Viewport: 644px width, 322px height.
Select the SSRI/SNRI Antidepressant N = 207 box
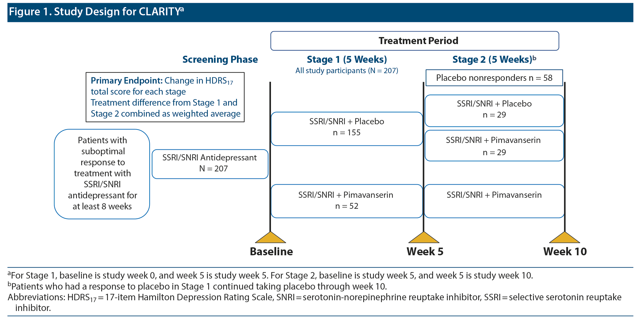coord(210,164)
